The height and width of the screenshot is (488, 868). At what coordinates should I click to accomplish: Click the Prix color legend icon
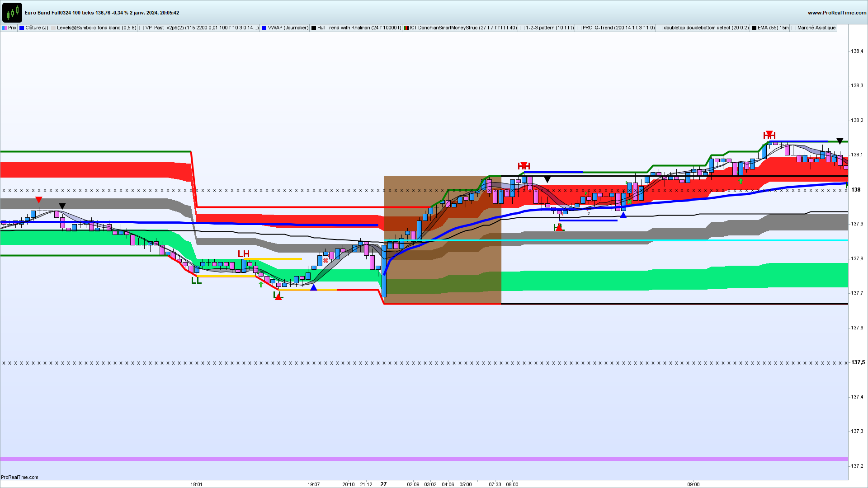click(5, 28)
